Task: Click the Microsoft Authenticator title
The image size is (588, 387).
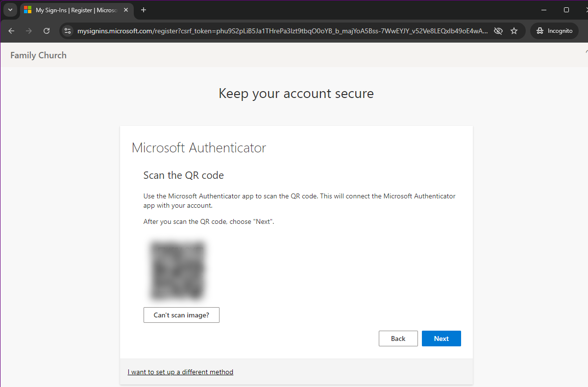Action: pos(199,147)
